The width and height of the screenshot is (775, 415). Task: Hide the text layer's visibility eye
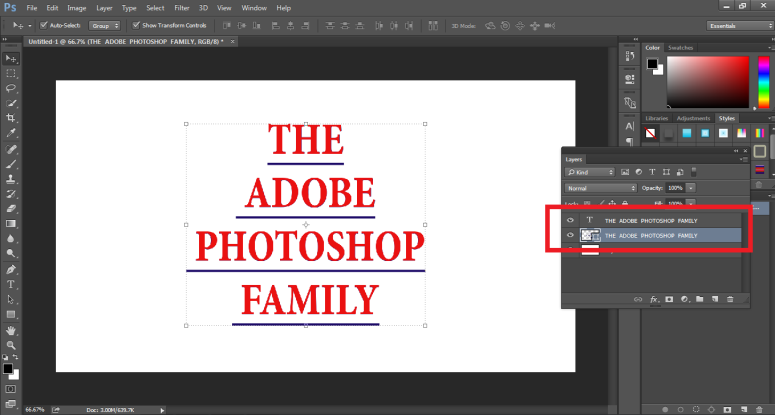570,220
